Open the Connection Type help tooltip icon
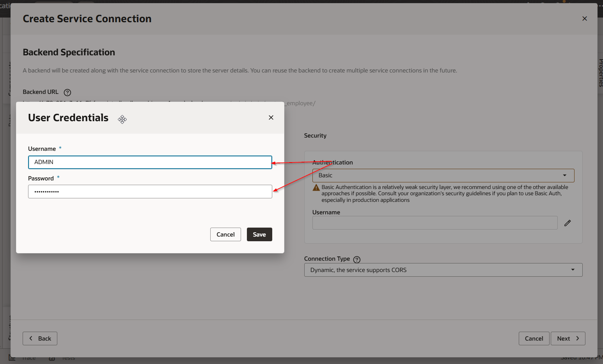 356,260
